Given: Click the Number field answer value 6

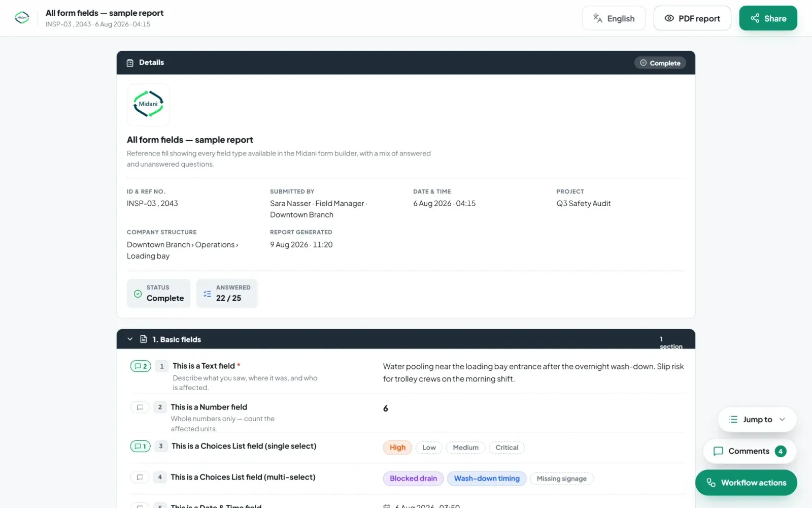Looking at the screenshot, I should [x=386, y=408].
